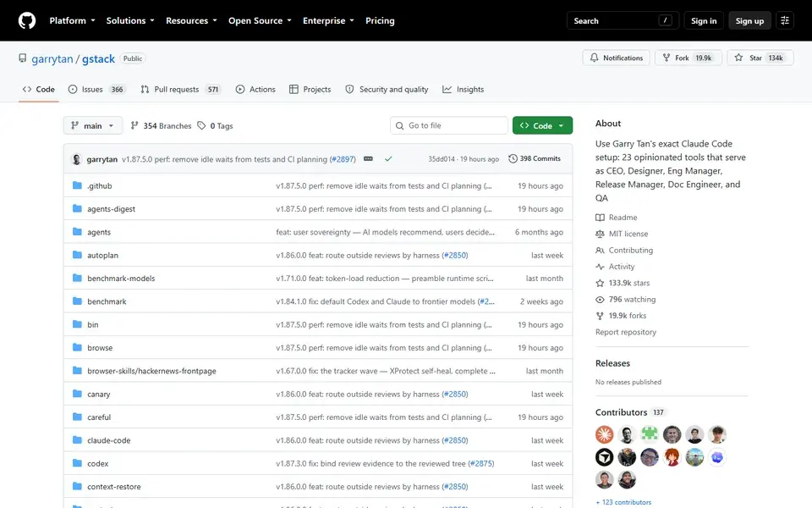Open the context-restore folder

pyautogui.click(x=114, y=486)
